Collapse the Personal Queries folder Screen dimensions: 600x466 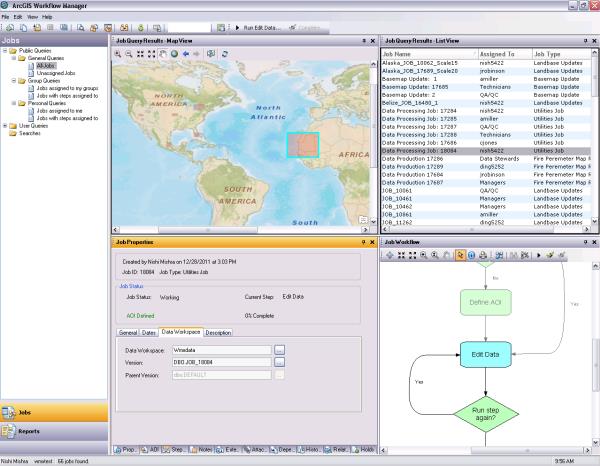[x=14, y=103]
